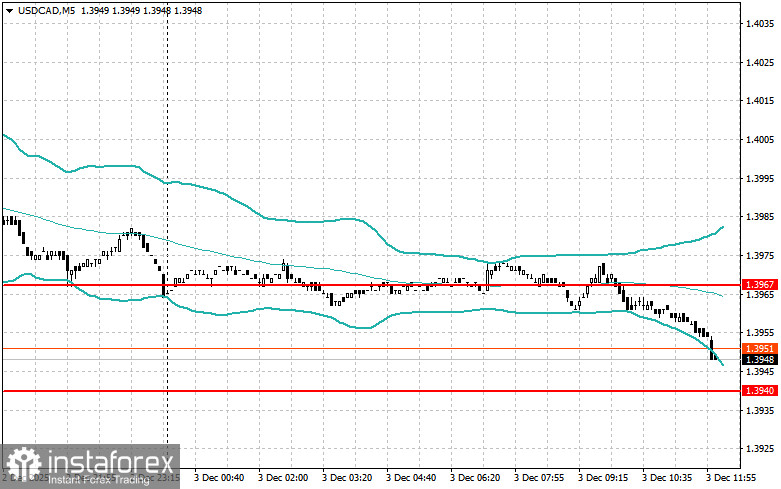Select the orange 1.3951 price level label
Screen dimensions: 781x489
[760, 349]
